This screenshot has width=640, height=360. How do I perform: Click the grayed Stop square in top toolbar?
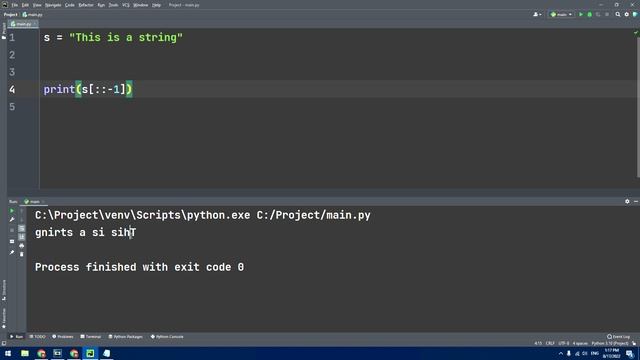click(607, 14)
